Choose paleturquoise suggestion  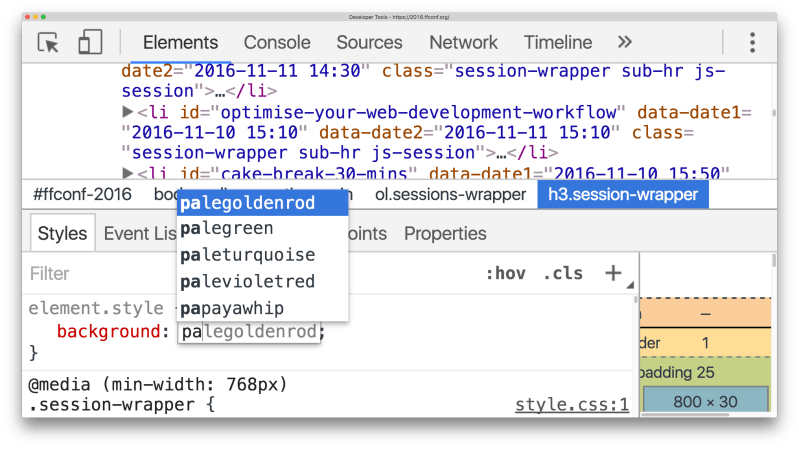click(x=262, y=255)
